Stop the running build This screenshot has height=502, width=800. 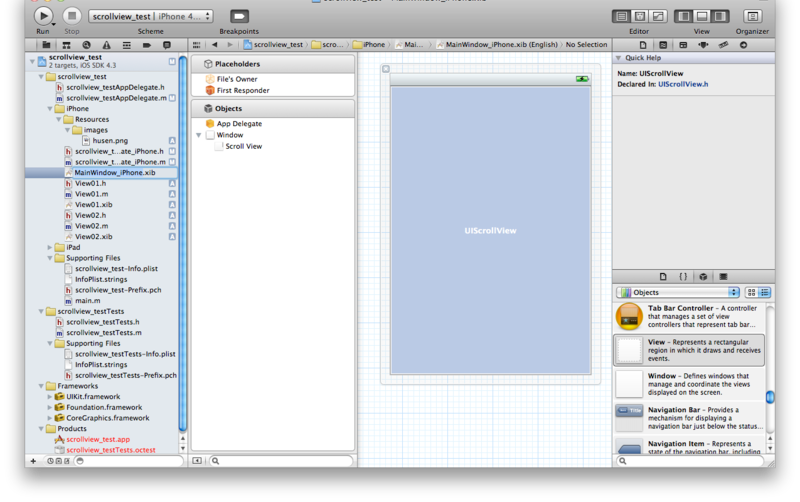pyautogui.click(x=72, y=16)
